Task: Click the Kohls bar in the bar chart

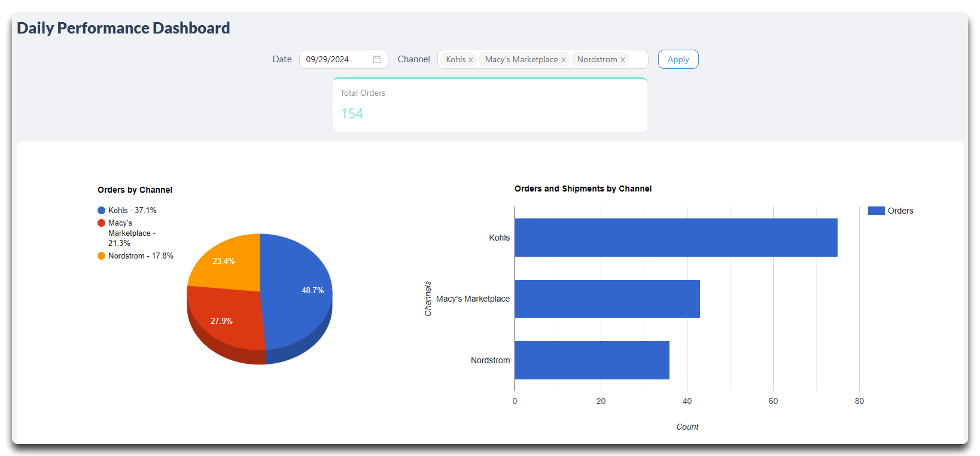Action: (x=676, y=238)
